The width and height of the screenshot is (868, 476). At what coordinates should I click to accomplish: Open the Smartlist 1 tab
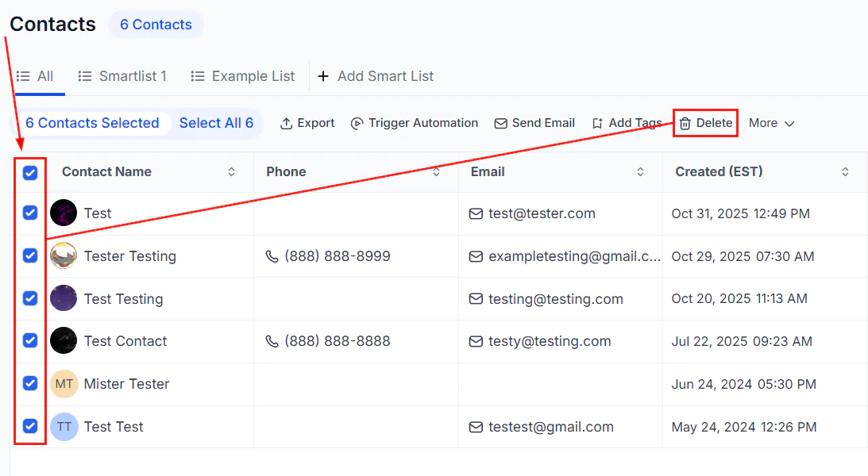pos(122,76)
